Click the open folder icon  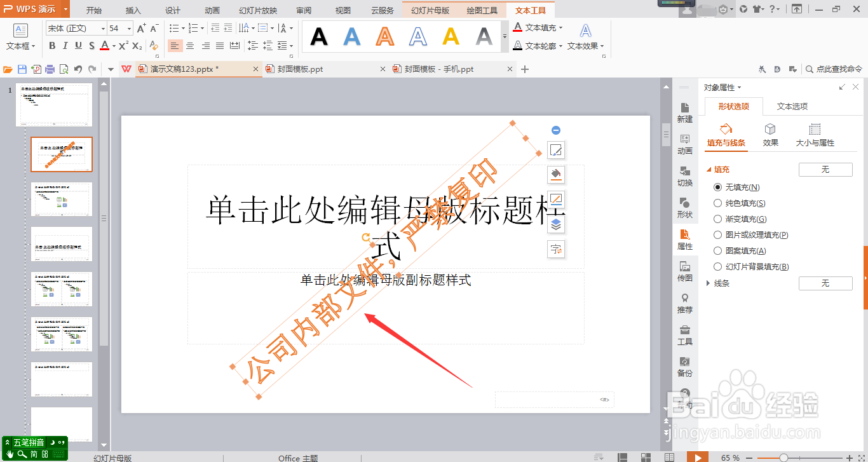8,69
